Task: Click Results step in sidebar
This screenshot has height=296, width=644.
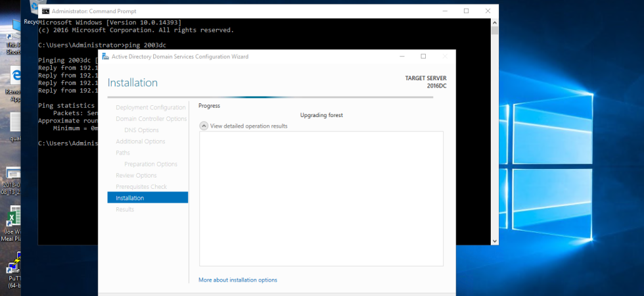Action: pyautogui.click(x=125, y=209)
